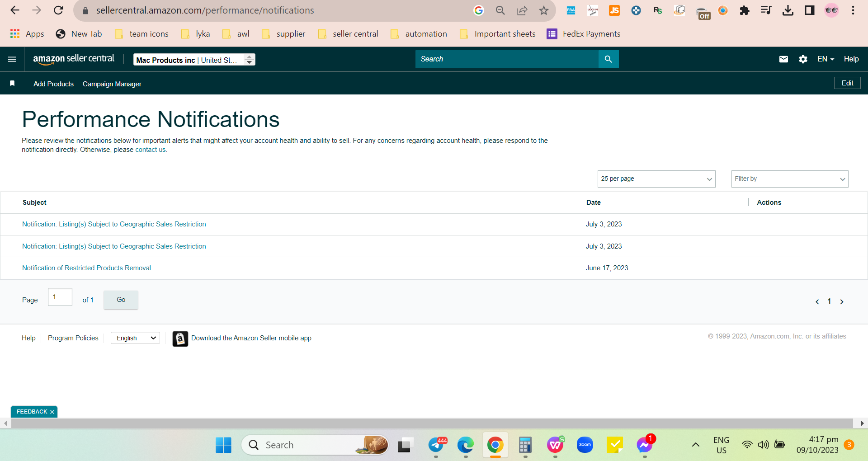Viewport: 868px width, 461px height.
Task: Click the Date column header
Action: tap(594, 202)
